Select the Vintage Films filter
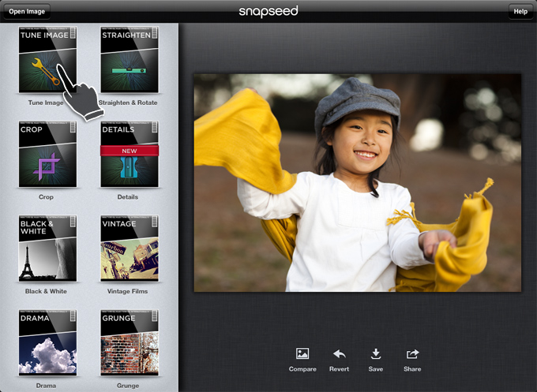The image size is (537, 392). (130, 249)
